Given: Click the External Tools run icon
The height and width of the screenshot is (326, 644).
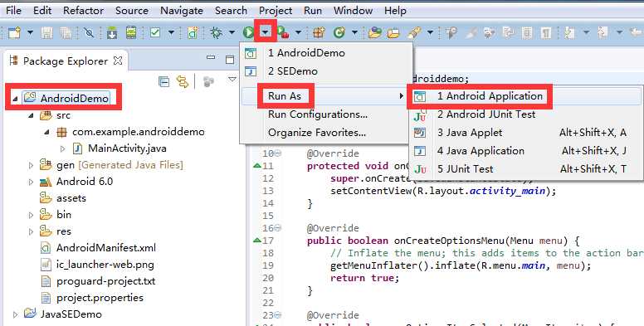Looking at the screenshot, I should 282,32.
